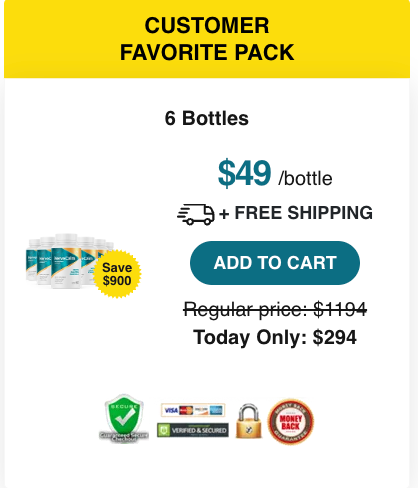Click the Customer Favorite Pack yellow header
Image resolution: width=418 pixels, height=488 pixels.
coord(207,39)
